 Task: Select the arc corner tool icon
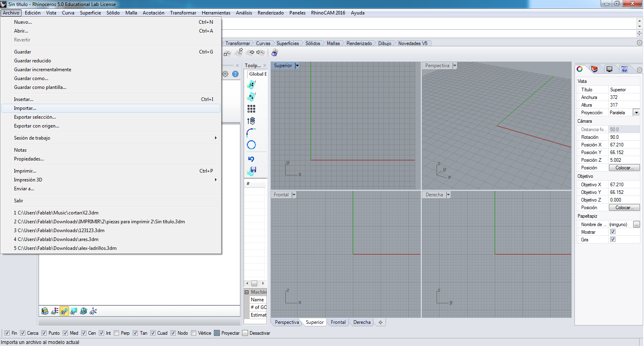click(251, 133)
